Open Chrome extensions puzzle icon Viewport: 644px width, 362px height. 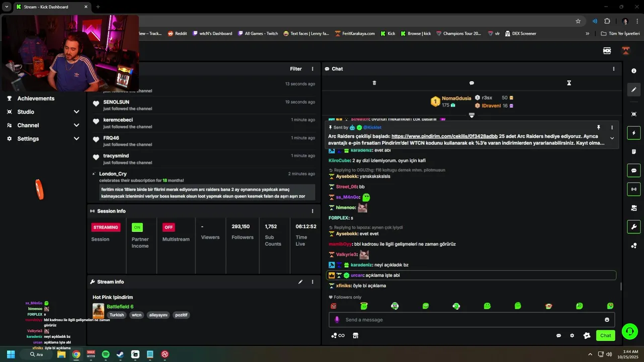click(x=607, y=21)
